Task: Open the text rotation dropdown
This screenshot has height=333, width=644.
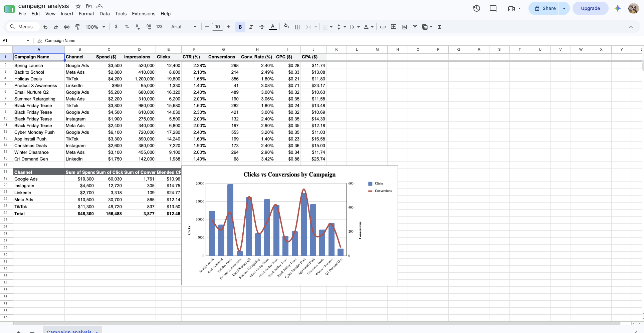Action: tap(368, 27)
